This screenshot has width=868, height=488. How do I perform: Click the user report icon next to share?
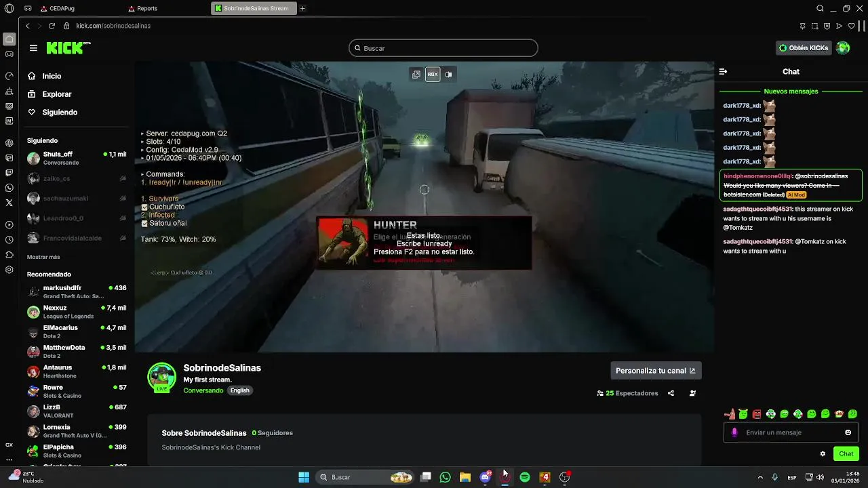pyautogui.click(x=692, y=393)
